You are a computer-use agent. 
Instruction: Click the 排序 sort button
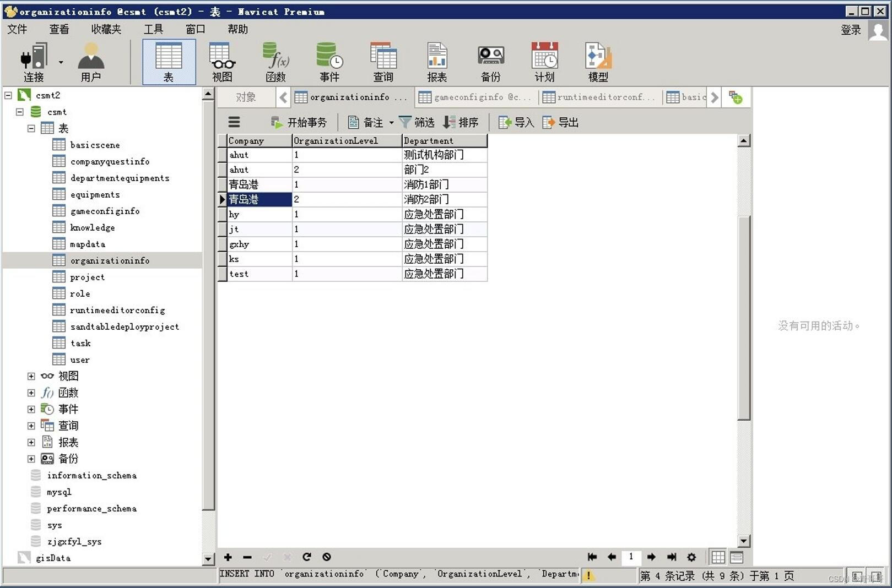461,122
